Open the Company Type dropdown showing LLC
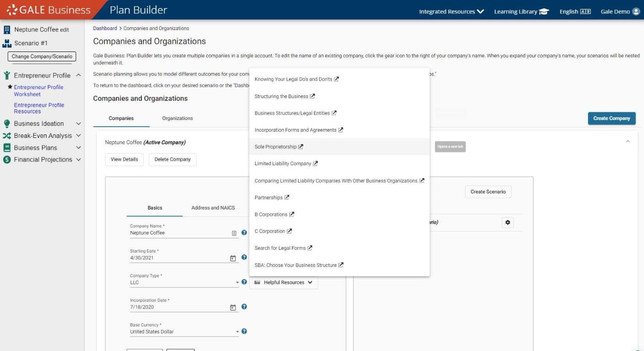This screenshot has height=351, width=644. pyautogui.click(x=184, y=283)
